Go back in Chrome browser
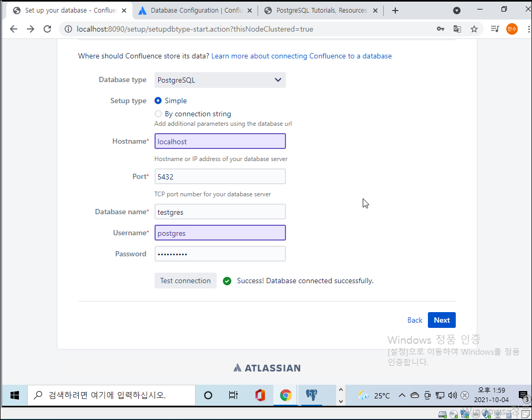 pyautogui.click(x=14, y=29)
